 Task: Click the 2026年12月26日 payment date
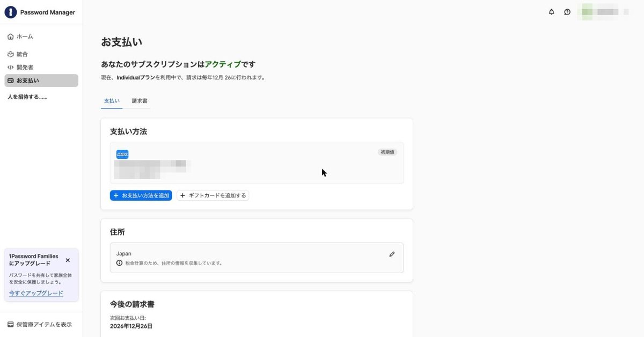click(131, 326)
